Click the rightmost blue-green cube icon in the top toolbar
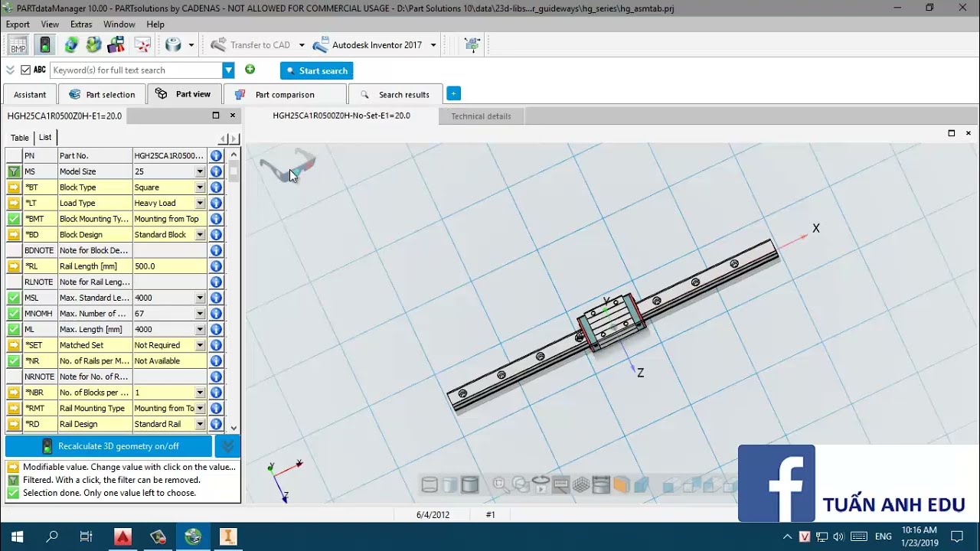Image resolution: width=980 pixels, height=551 pixels. coord(472,45)
